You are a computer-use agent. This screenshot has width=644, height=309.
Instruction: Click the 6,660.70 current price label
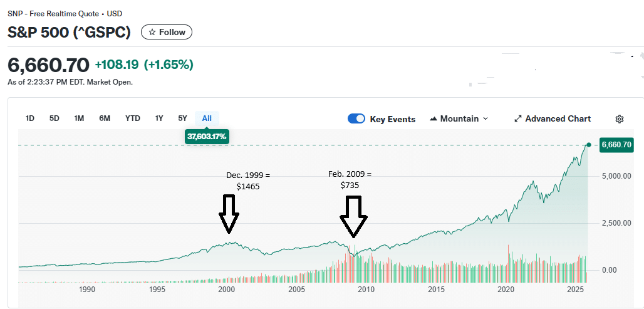616,145
